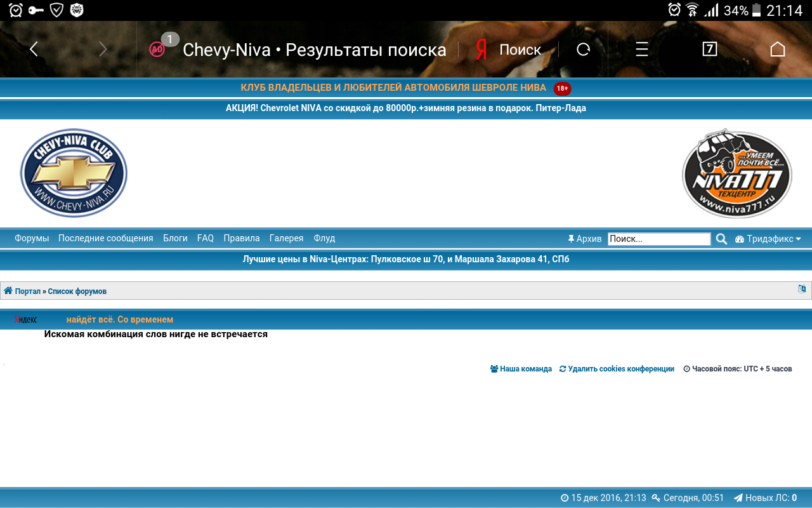Viewport: 812px width, 508px height.
Task: Open the browser hamburger menu
Action: 642,50
